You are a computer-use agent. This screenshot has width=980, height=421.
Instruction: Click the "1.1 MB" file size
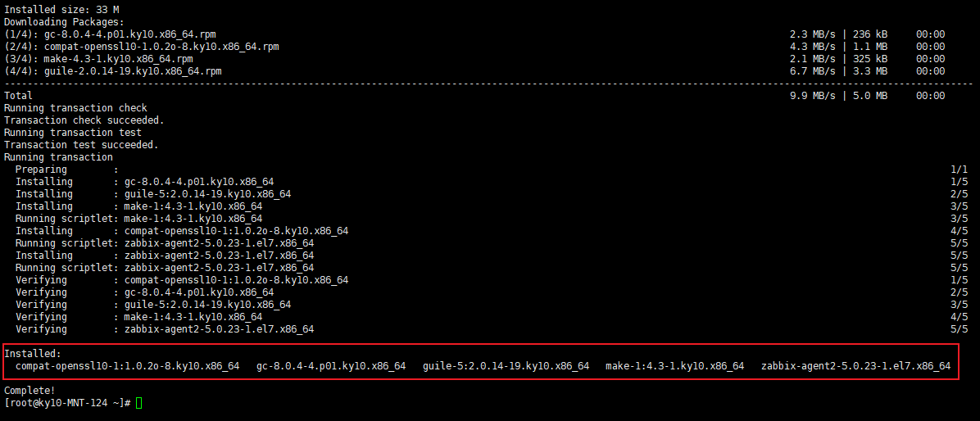(870, 47)
